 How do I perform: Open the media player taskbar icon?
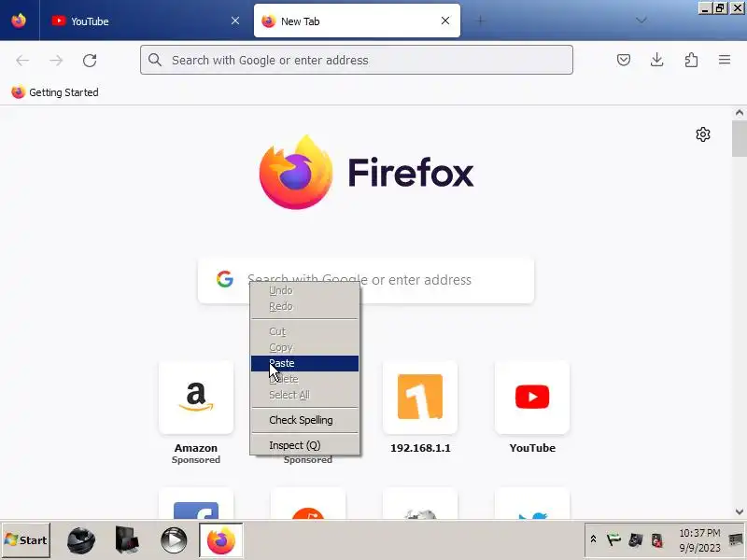coord(174,540)
